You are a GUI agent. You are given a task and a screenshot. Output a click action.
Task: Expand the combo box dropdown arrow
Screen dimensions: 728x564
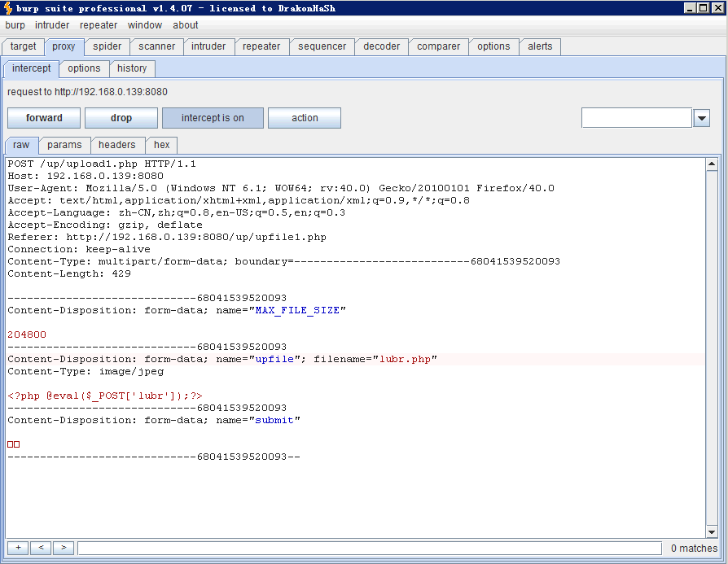[x=702, y=118]
